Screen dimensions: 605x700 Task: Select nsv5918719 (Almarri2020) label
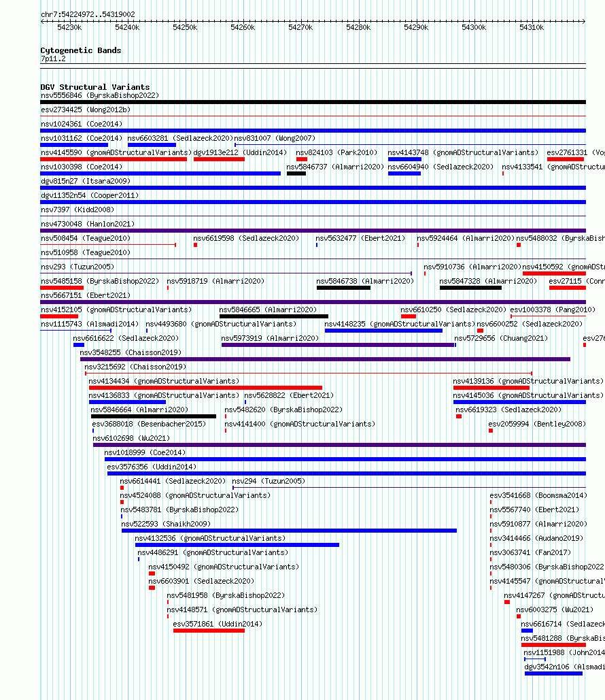point(215,281)
